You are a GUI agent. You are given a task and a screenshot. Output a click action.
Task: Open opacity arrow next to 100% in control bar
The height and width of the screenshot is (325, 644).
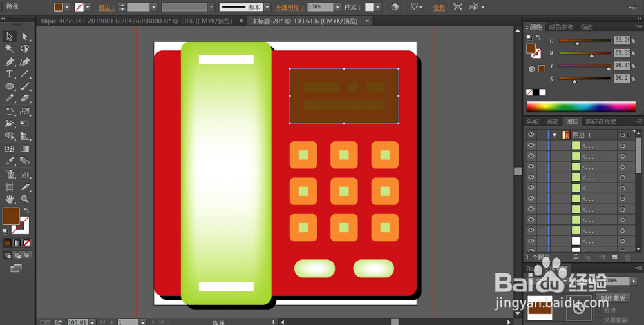[337, 7]
